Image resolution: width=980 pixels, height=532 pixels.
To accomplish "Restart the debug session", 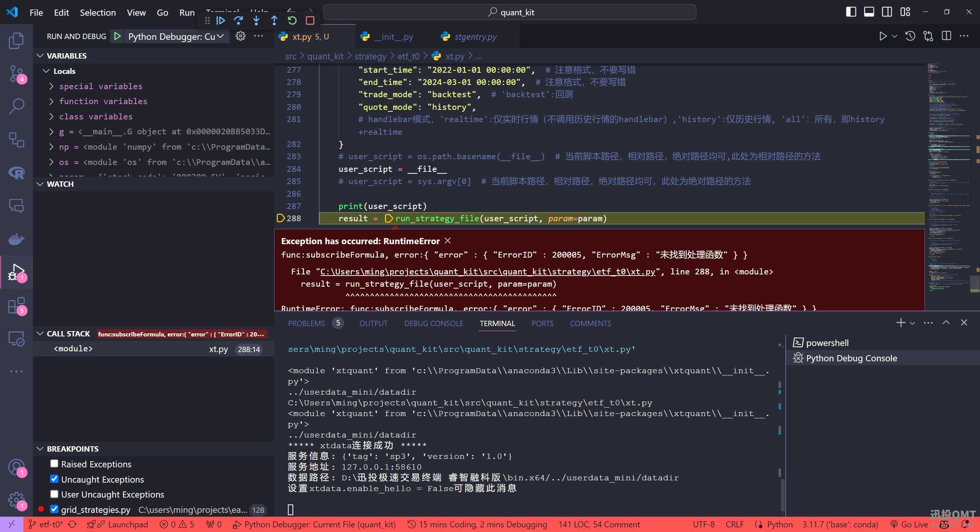I will tap(292, 20).
